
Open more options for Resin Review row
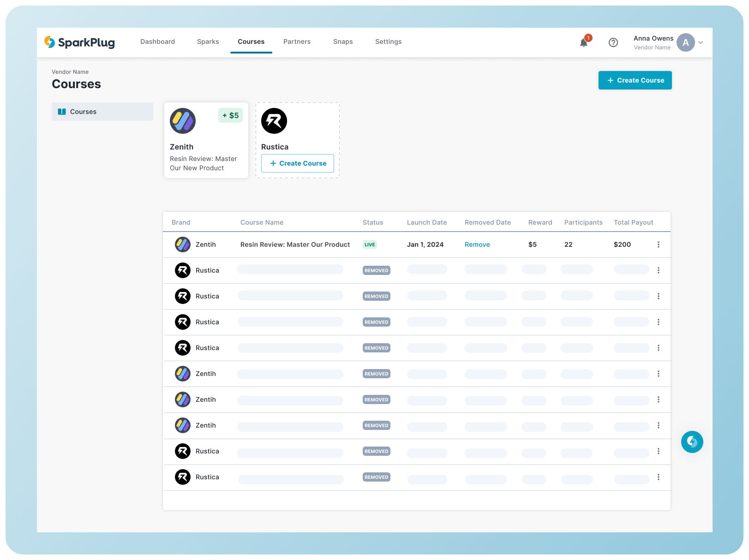(659, 244)
